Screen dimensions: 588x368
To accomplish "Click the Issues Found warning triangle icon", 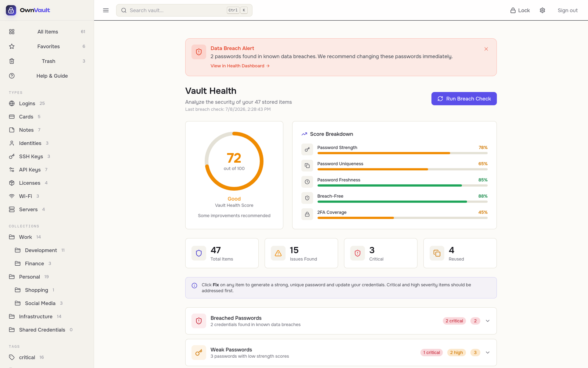I will point(278,253).
